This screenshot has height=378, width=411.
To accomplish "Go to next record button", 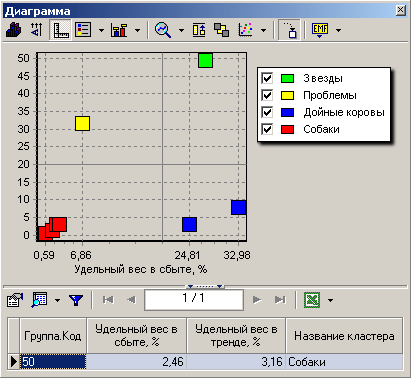I will click(257, 300).
